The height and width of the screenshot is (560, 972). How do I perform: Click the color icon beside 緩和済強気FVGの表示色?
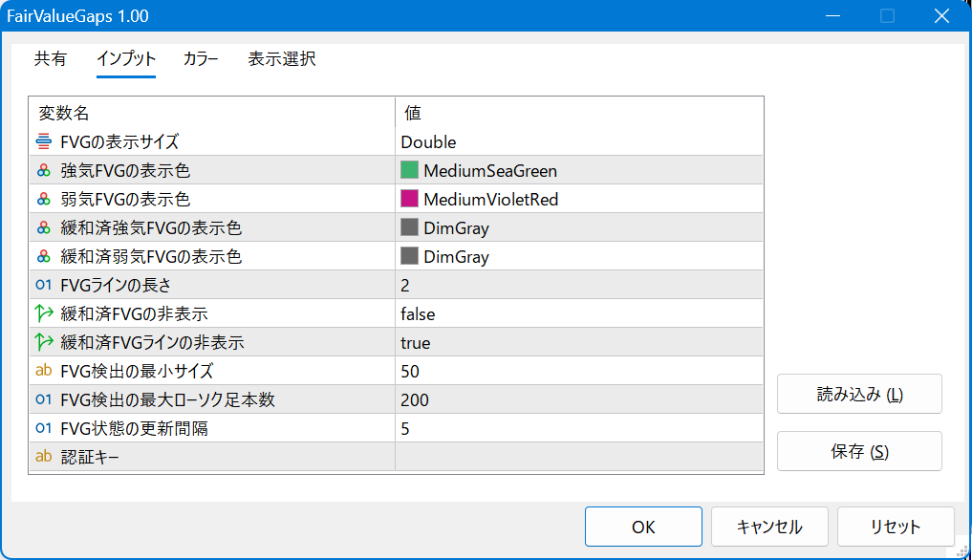tap(43, 227)
